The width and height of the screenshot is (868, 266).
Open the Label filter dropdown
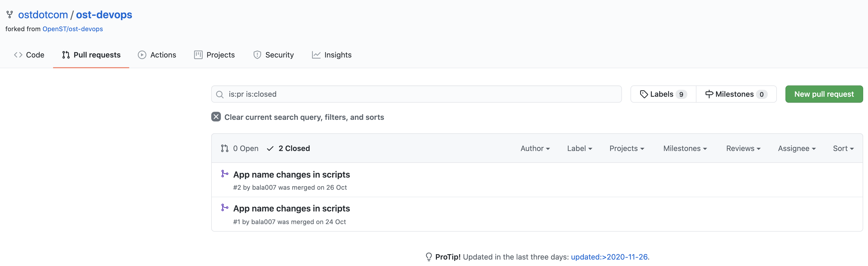pos(579,149)
